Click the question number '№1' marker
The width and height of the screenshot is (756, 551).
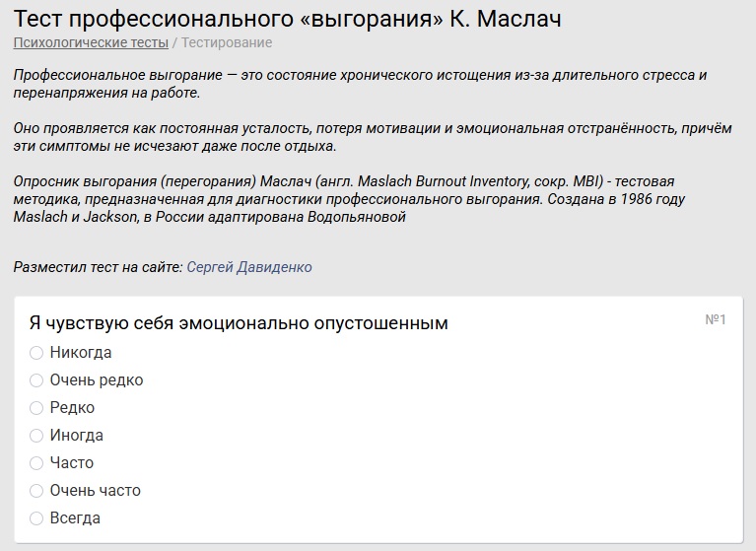pyautogui.click(x=716, y=320)
